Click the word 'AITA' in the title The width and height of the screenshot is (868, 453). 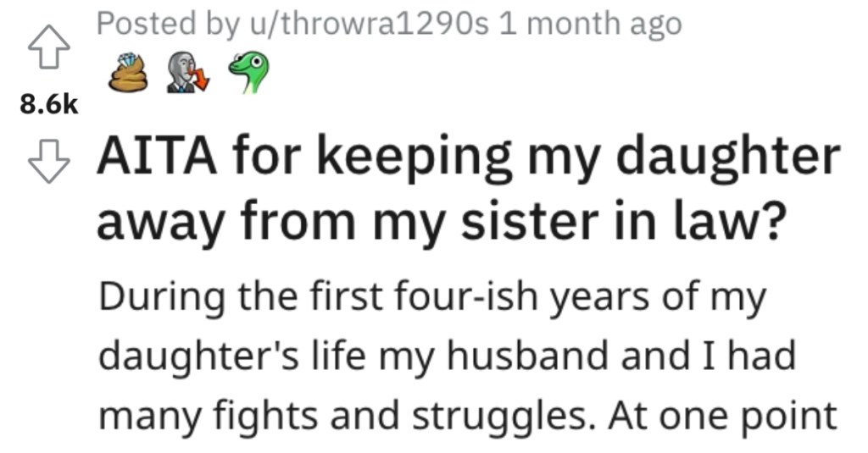157,157
